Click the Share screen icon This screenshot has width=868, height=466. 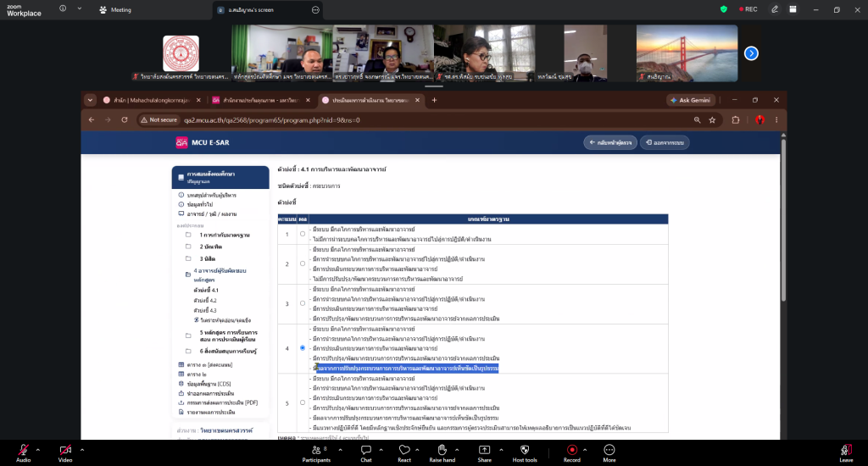click(484, 450)
